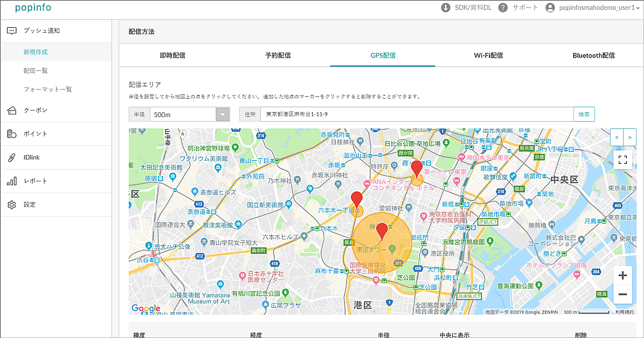Click the SDK/資料DL download icon

point(445,8)
